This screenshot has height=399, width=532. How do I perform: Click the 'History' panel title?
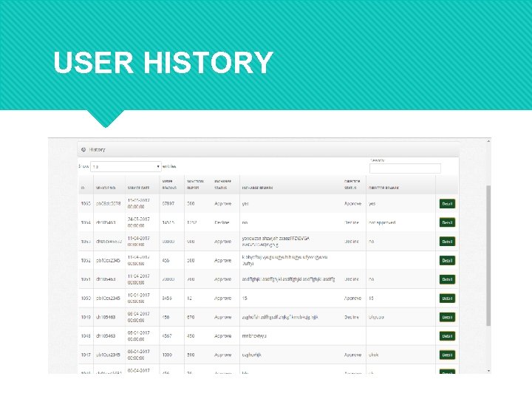(x=97, y=149)
